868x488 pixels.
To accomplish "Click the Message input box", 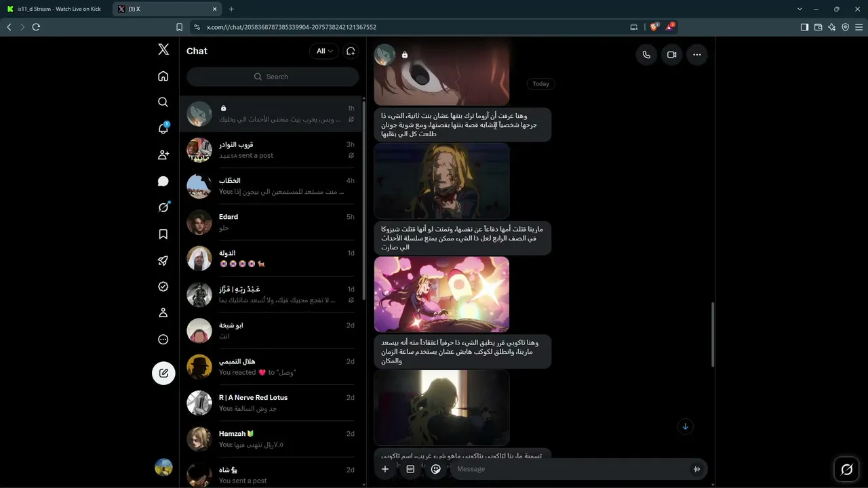I will point(570,469).
